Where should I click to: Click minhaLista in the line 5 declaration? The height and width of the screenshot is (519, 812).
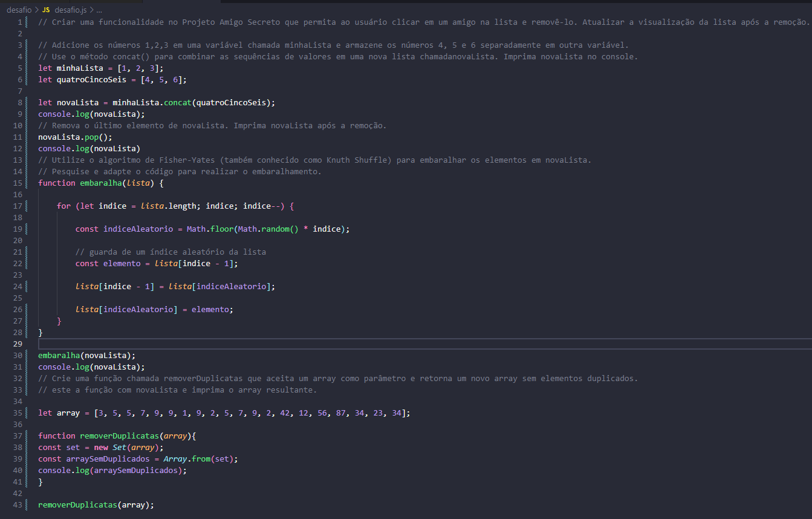click(80, 68)
